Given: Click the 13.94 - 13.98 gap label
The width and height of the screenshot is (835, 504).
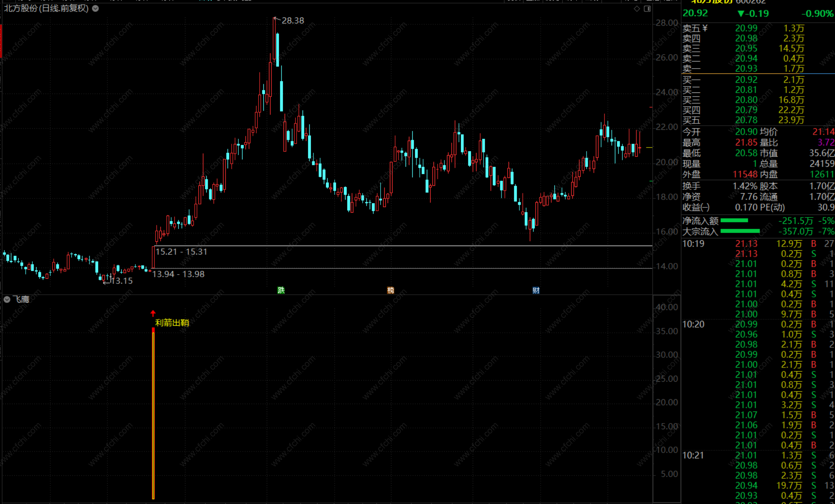Looking at the screenshot, I should (x=178, y=274).
